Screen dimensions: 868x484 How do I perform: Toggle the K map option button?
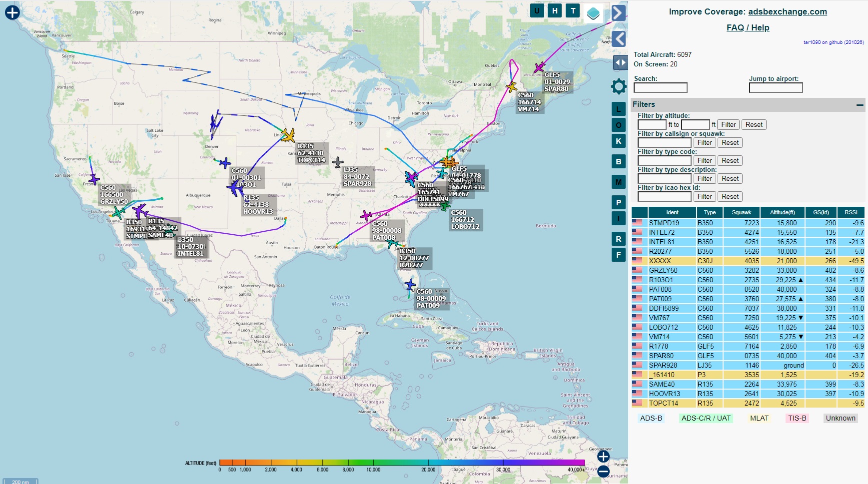pos(619,141)
